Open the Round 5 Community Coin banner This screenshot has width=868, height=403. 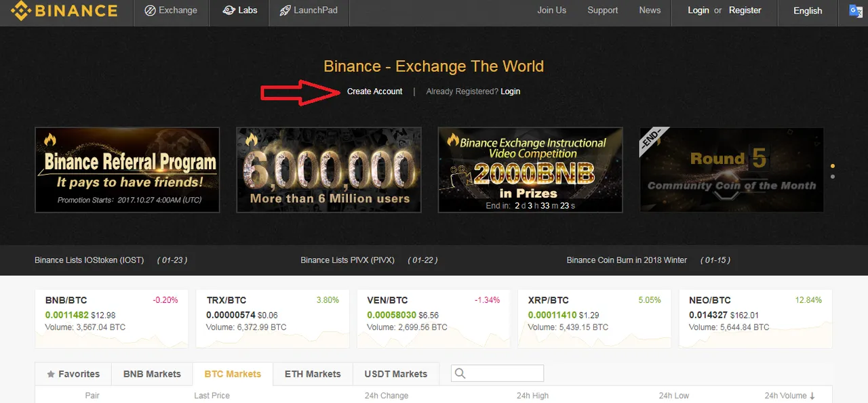732,170
